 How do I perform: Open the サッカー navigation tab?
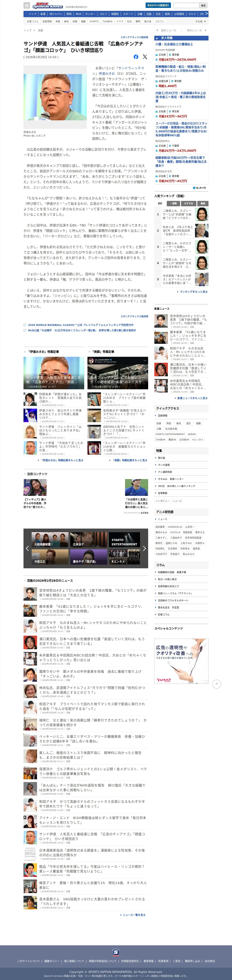90,14
